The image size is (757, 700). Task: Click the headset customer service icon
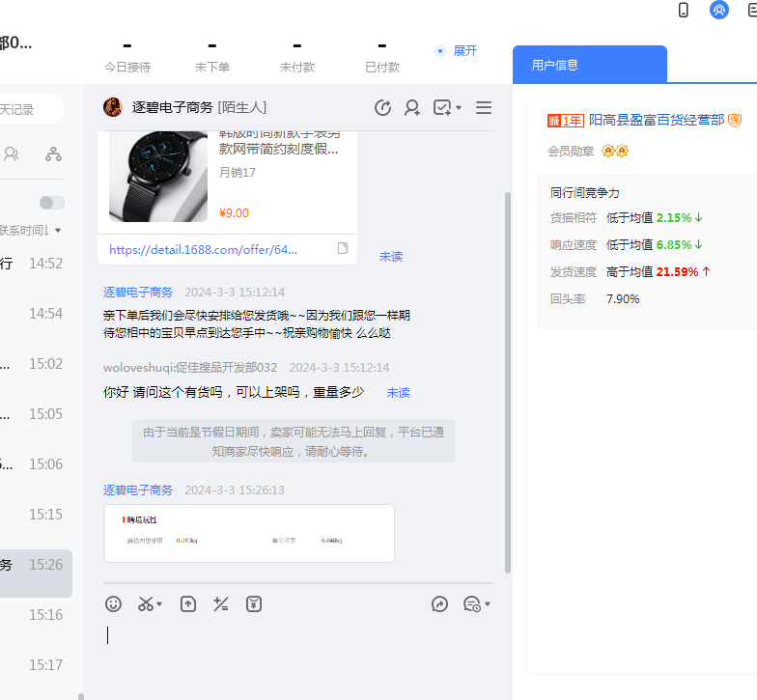(718, 11)
